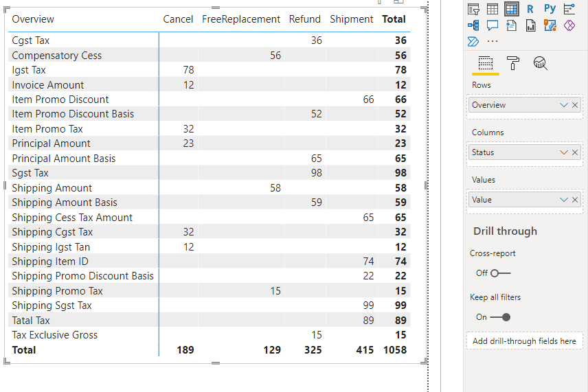Image resolution: width=588 pixels, height=392 pixels.
Task: Insert an R script visual
Action: tap(530, 9)
